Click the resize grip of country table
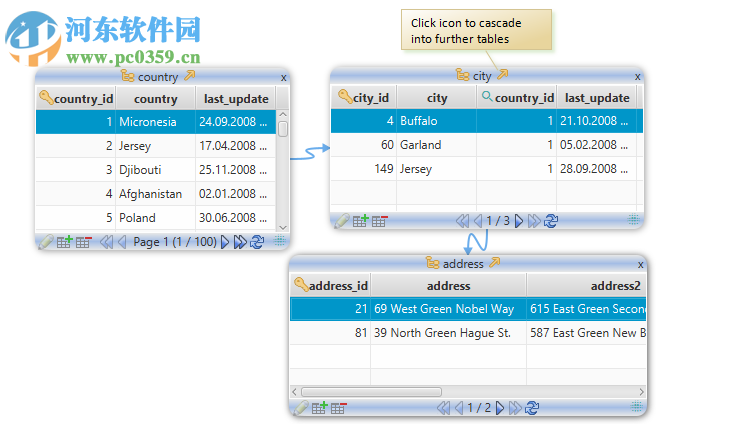This screenshot has height=424, width=747. (x=280, y=240)
